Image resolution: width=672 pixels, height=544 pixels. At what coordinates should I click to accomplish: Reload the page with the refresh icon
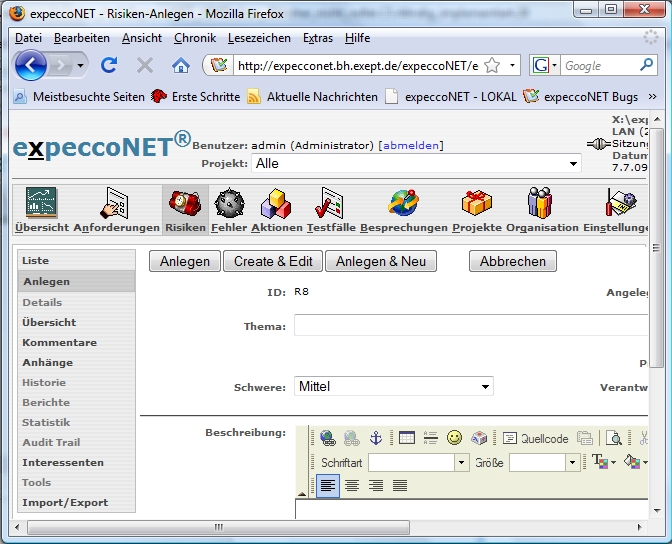[x=109, y=65]
